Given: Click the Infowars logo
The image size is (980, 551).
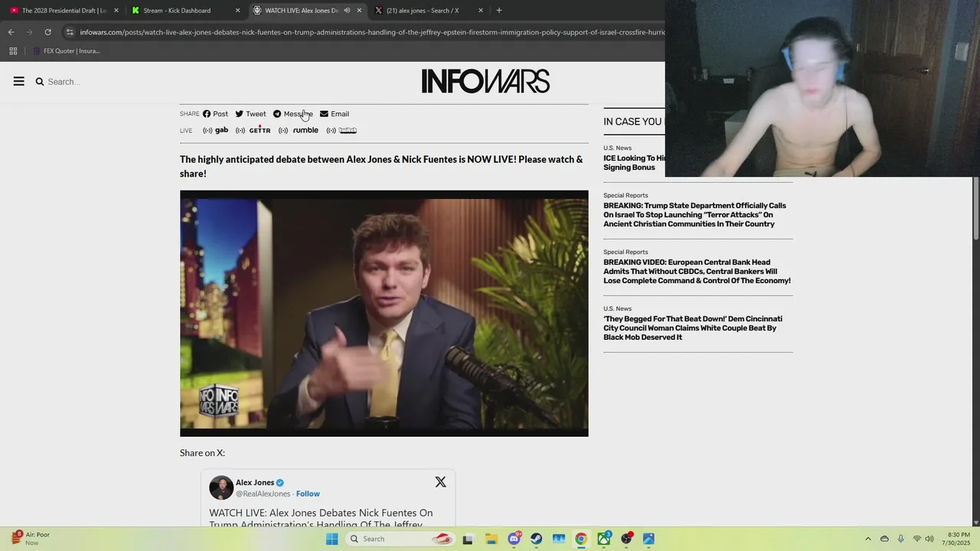Looking at the screenshot, I should pyautogui.click(x=485, y=81).
